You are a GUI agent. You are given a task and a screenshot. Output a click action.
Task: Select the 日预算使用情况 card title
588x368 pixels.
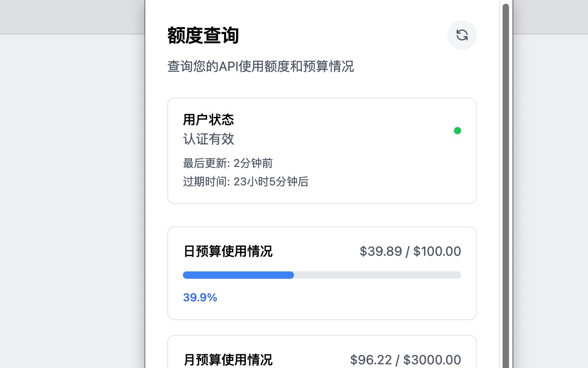coord(228,252)
